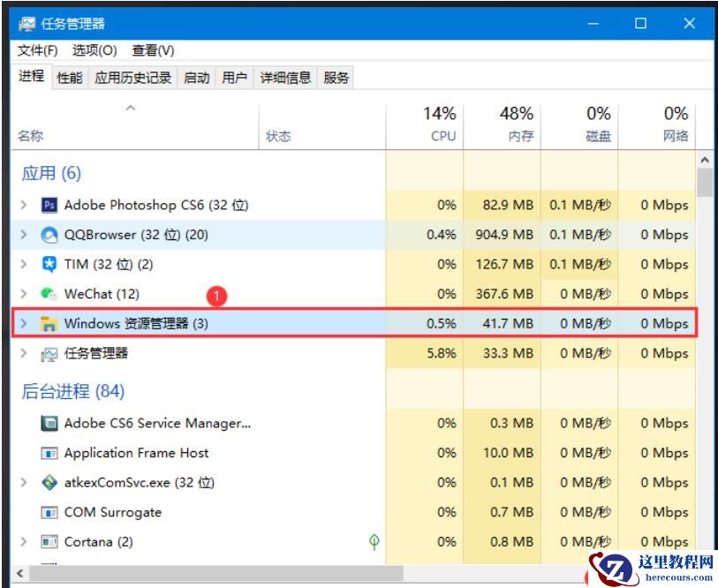Click the Application Frame Host icon
This screenshot has height=588, width=718.
pyautogui.click(x=51, y=453)
